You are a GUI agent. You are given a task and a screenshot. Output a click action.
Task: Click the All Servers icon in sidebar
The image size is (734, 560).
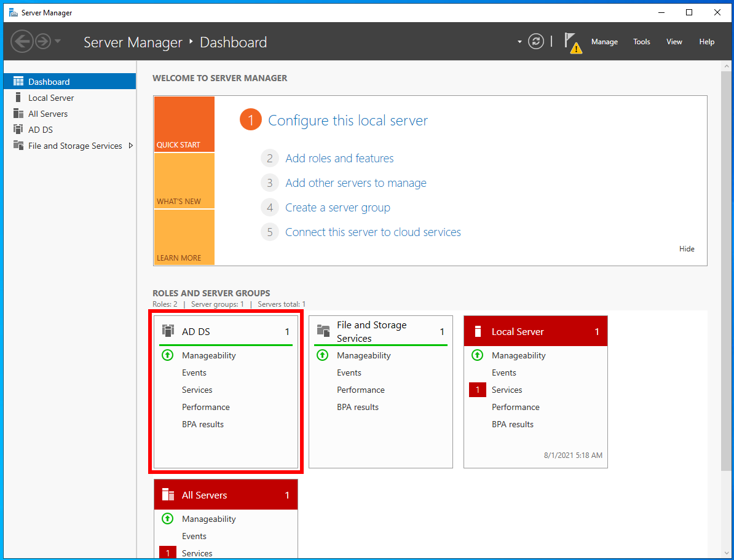pos(18,114)
